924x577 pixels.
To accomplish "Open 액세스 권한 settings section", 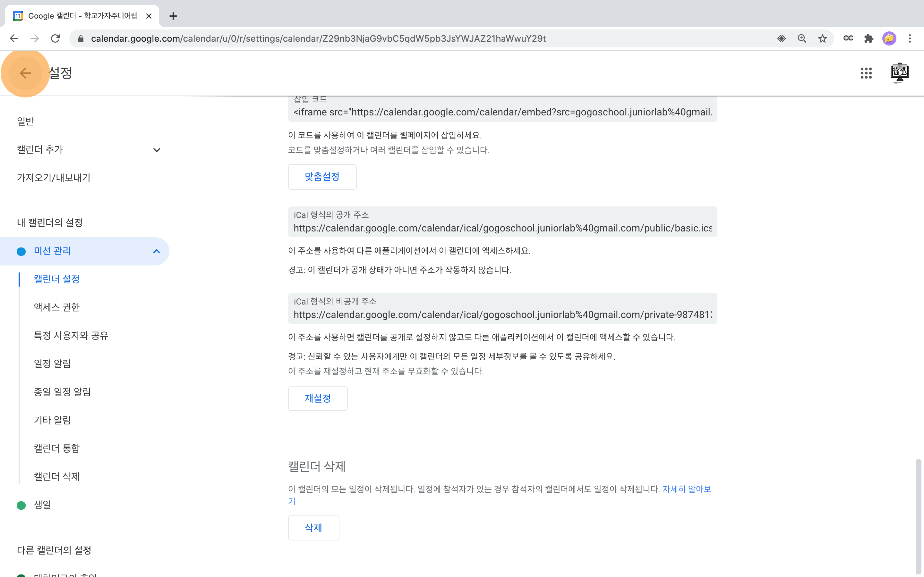I will pos(56,307).
